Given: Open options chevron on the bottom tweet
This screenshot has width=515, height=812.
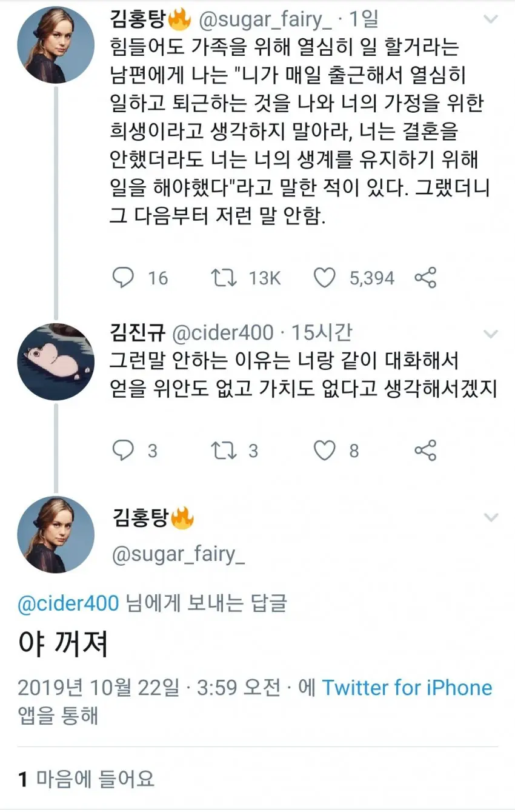Looking at the screenshot, I should tap(492, 517).
